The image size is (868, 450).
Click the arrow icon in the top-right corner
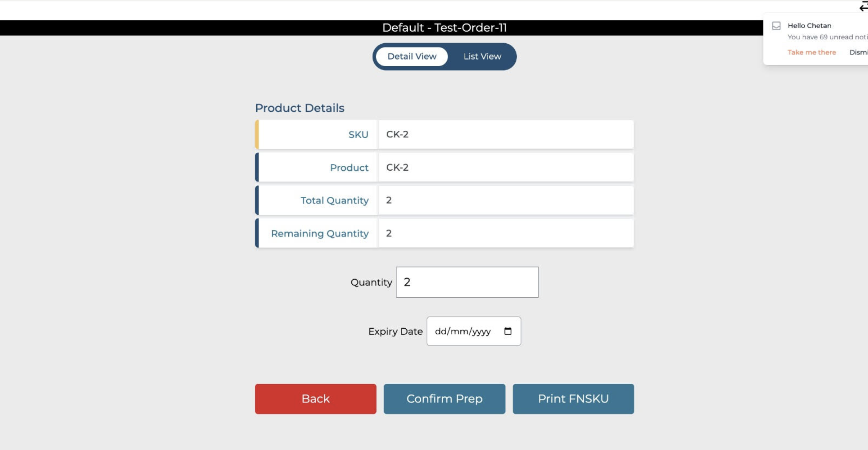(863, 7)
